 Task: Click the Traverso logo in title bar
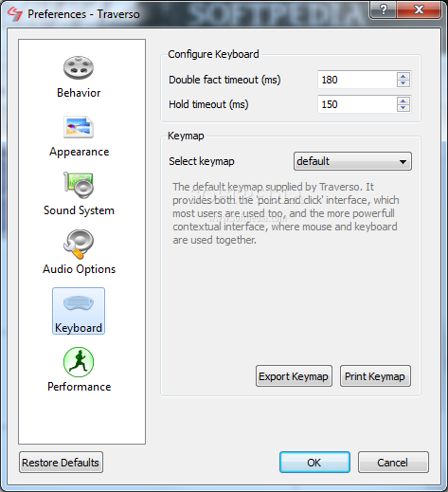(x=14, y=14)
